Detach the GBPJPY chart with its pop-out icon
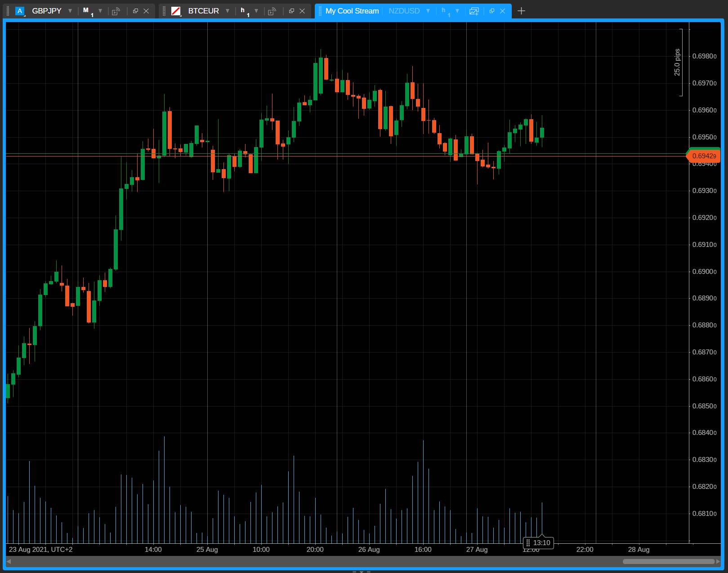 point(135,11)
